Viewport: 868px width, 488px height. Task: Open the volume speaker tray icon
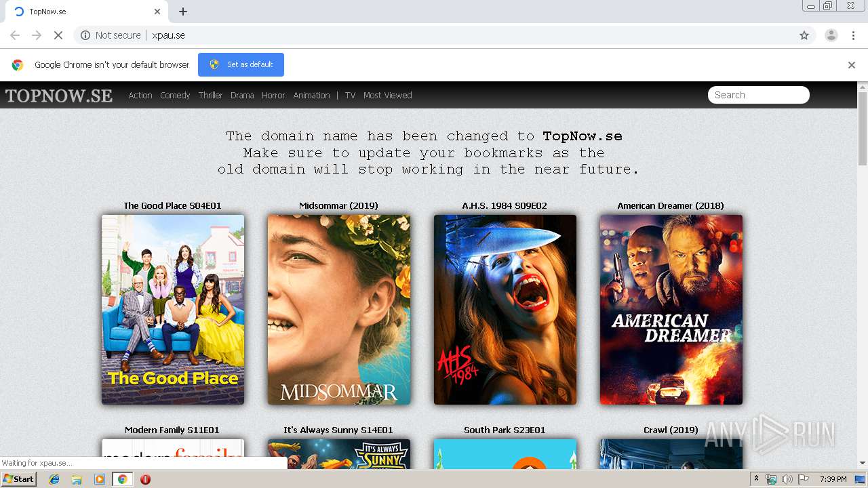(787, 479)
